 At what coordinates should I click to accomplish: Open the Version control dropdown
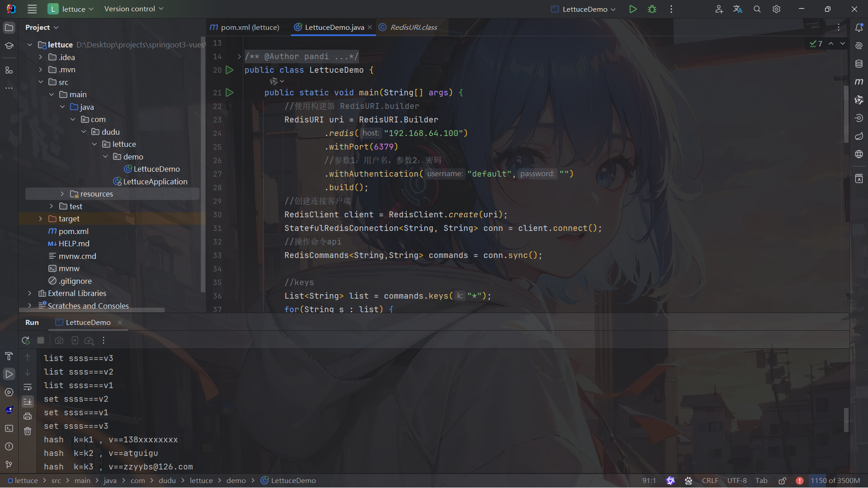pyautogui.click(x=134, y=9)
